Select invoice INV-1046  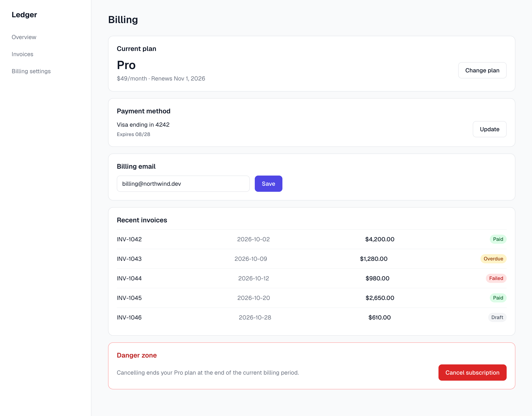coord(129,317)
